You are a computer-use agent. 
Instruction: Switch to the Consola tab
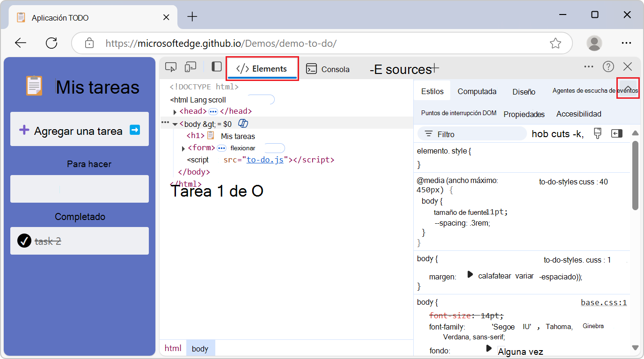(x=328, y=69)
